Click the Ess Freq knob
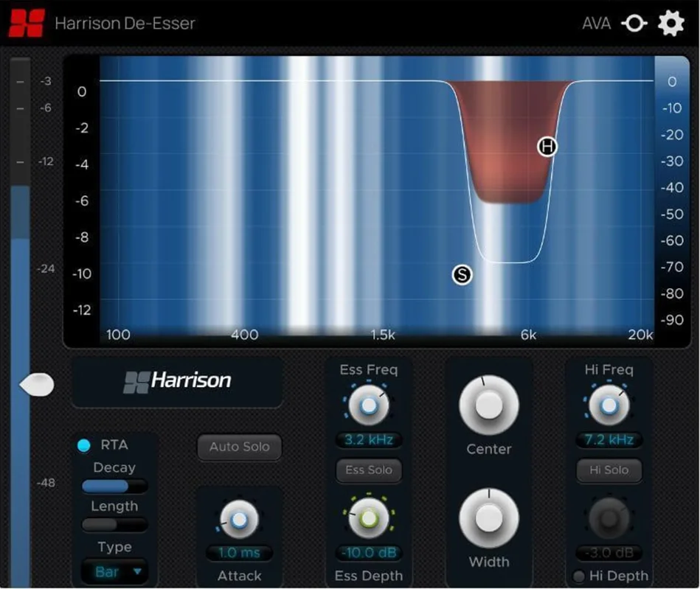This screenshot has width=700, height=589. pos(369,405)
